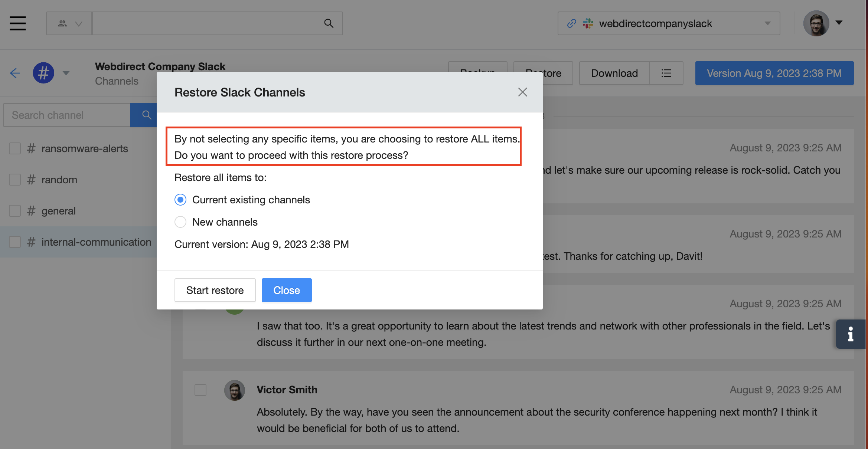Click the channel search magnifier button
Screen dimensions: 868x449
point(146,115)
